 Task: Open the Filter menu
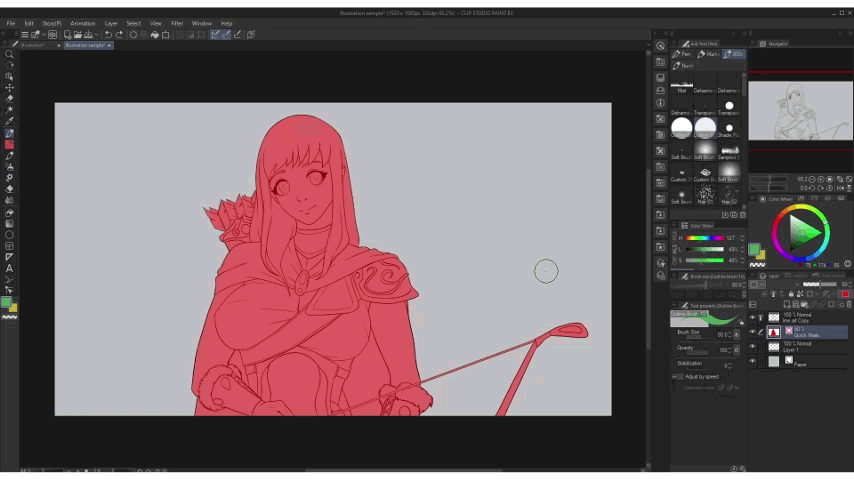point(177,23)
